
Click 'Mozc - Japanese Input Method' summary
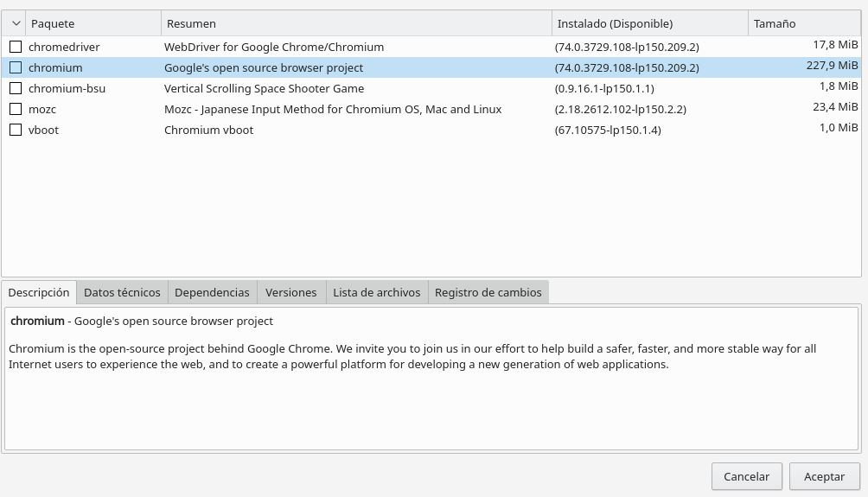333,109
